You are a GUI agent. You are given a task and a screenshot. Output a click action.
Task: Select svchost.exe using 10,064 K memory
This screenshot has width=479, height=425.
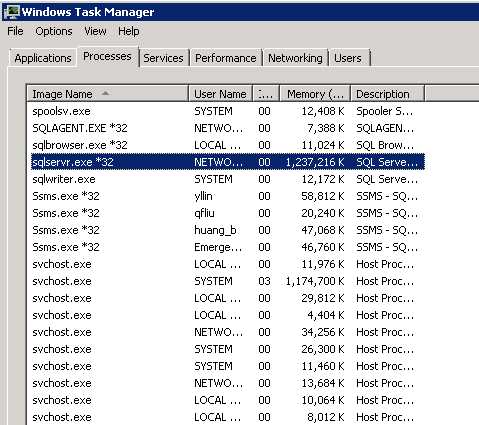pyautogui.click(x=228, y=400)
